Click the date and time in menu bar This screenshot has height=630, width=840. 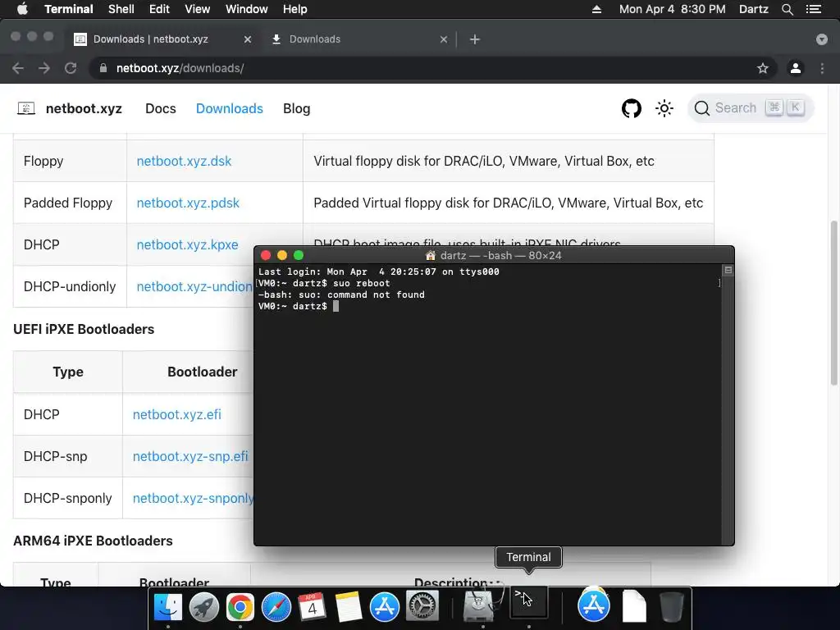click(673, 9)
